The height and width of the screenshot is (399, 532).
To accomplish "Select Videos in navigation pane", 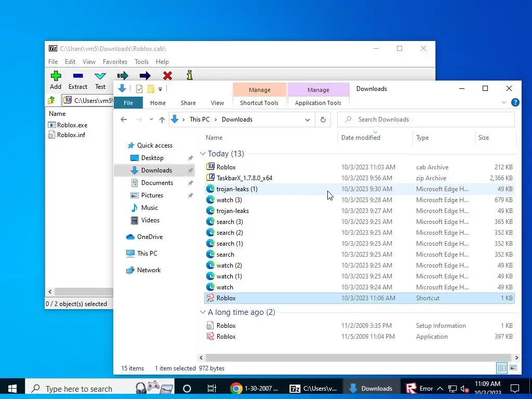I will pyautogui.click(x=150, y=220).
